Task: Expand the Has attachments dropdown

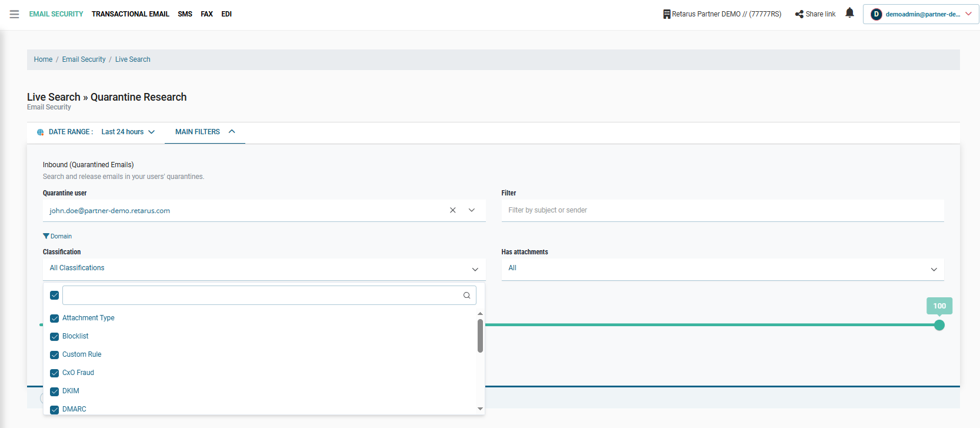Action: tap(934, 269)
